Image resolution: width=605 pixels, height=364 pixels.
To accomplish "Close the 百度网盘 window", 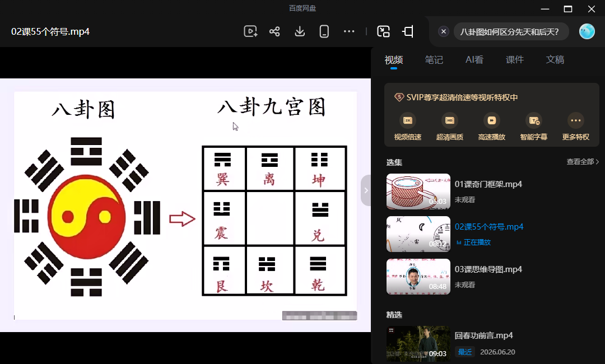I will [x=591, y=9].
